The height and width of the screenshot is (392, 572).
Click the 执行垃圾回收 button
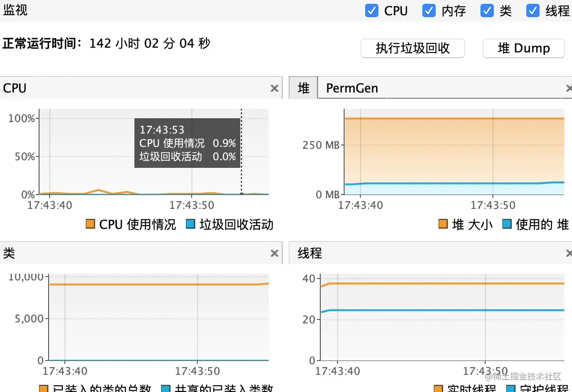412,48
